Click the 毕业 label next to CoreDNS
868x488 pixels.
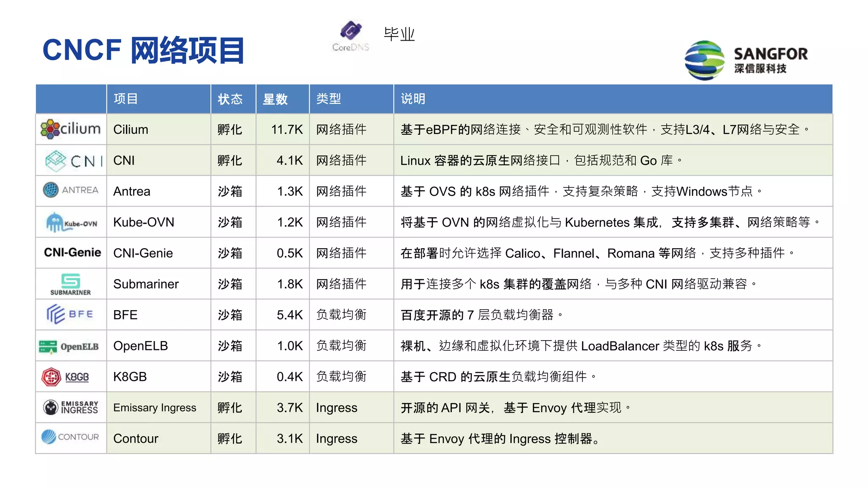click(399, 34)
